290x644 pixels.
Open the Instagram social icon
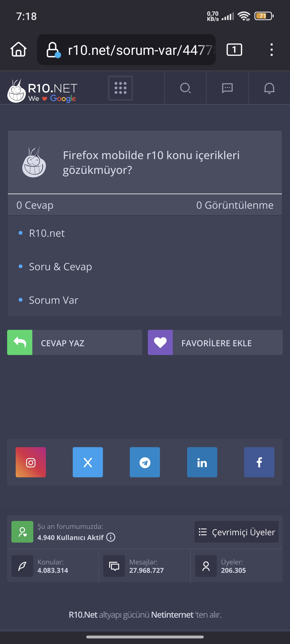[31, 462]
